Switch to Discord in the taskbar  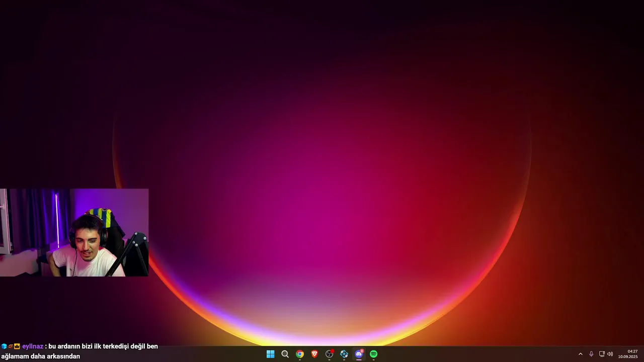point(359,354)
